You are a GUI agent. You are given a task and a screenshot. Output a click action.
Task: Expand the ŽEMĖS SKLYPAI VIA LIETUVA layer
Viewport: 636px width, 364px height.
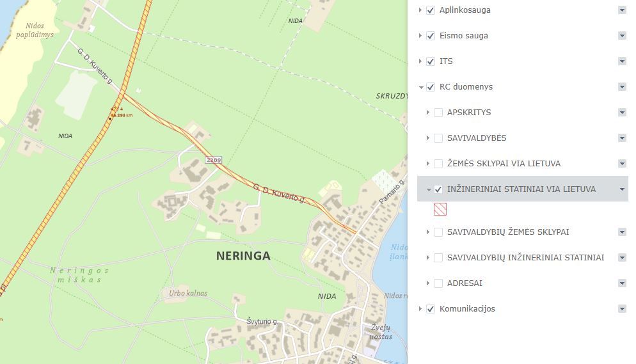(428, 164)
